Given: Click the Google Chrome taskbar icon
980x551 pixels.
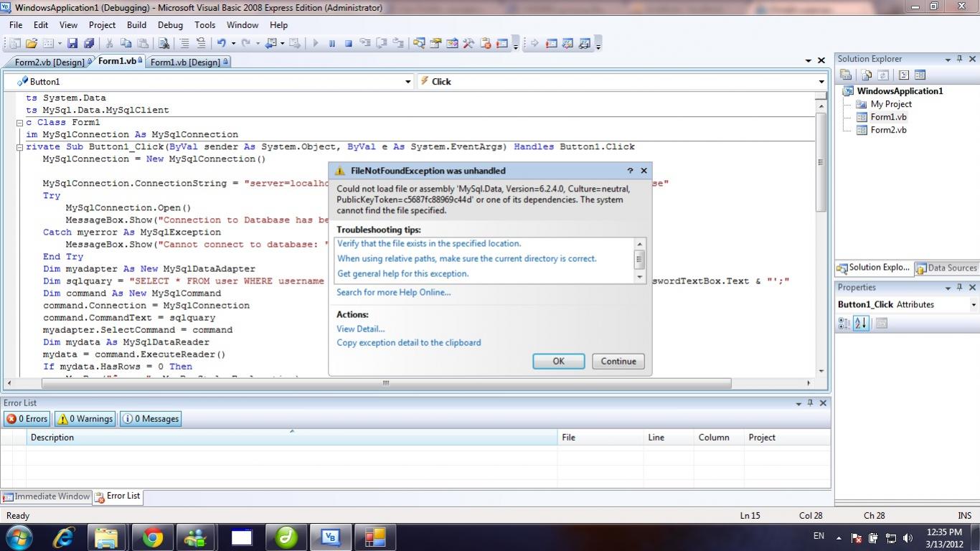Looking at the screenshot, I should coord(152,537).
